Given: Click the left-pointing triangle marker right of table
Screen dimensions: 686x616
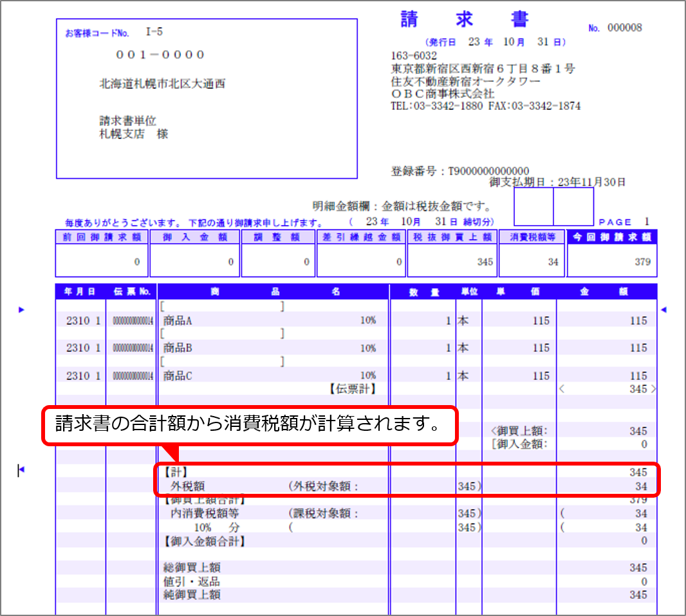Looking at the screenshot, I should (x=663, y=309).
